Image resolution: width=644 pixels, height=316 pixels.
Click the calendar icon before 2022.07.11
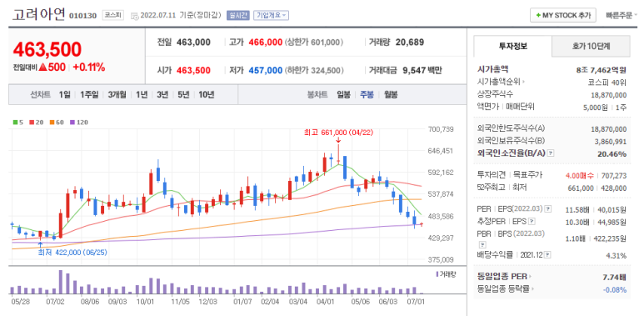(135, 16)
